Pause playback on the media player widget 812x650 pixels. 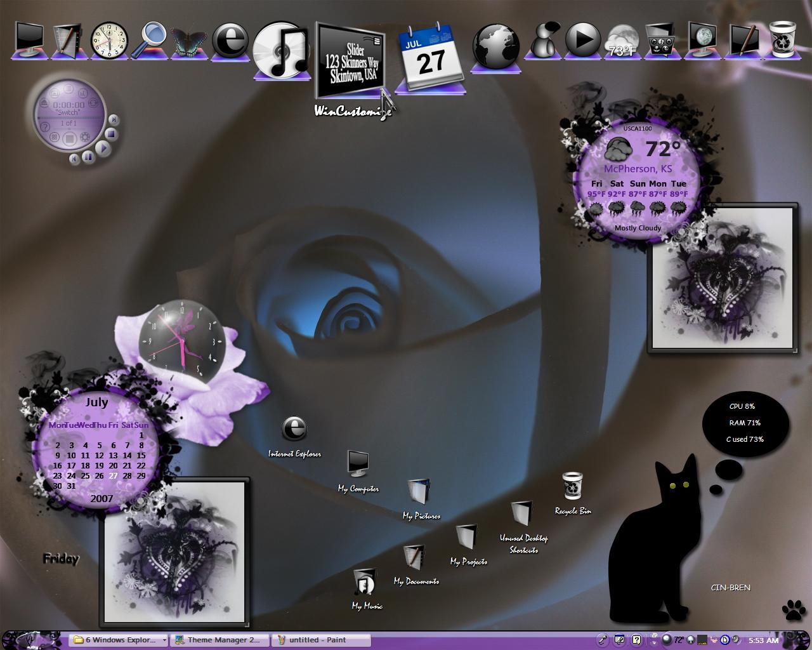pos(88,156)
